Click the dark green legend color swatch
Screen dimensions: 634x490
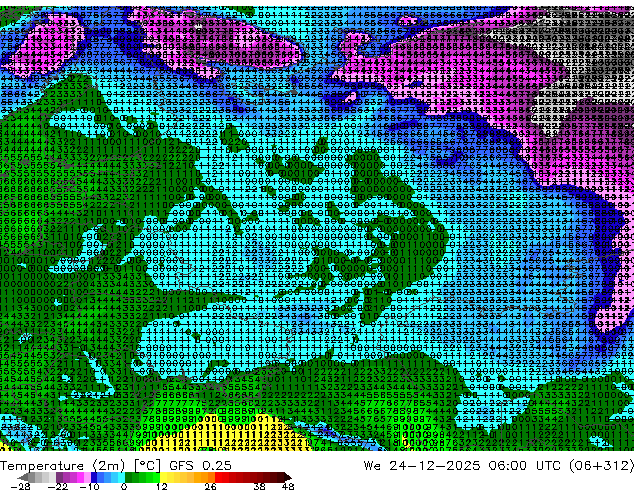pyautogui.click(x=128, y=477)
